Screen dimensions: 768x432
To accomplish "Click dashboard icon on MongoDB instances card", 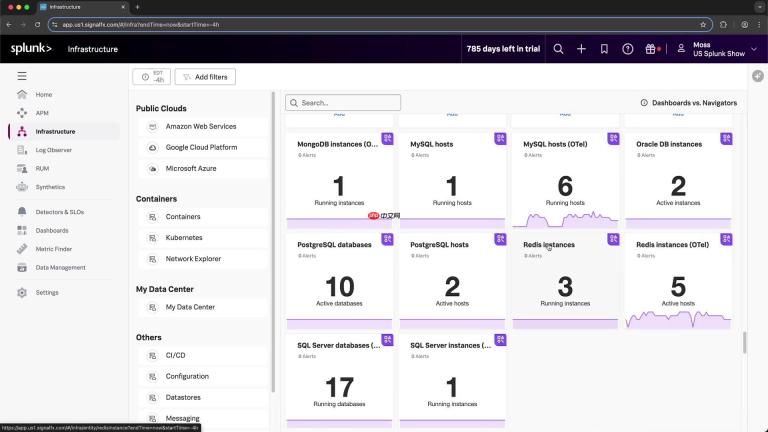I will 387,139.
